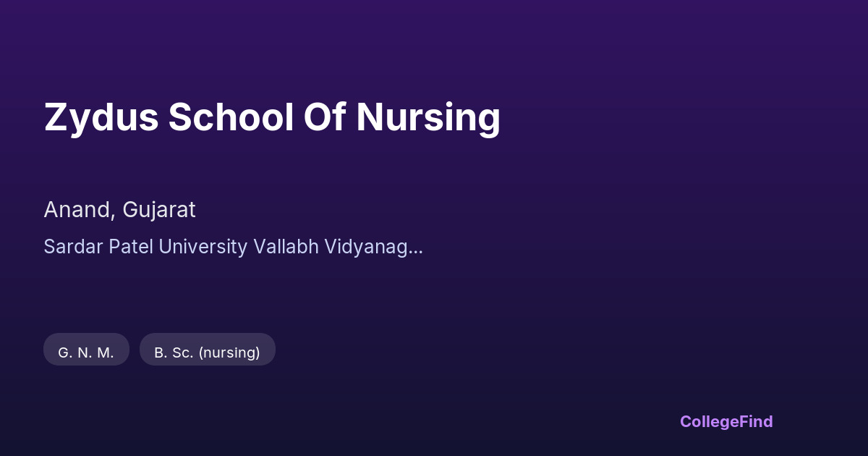Open the truncated Sardar Patel University affiliation
This screenshot has height=456, width=868.
[x=233, y=247]
